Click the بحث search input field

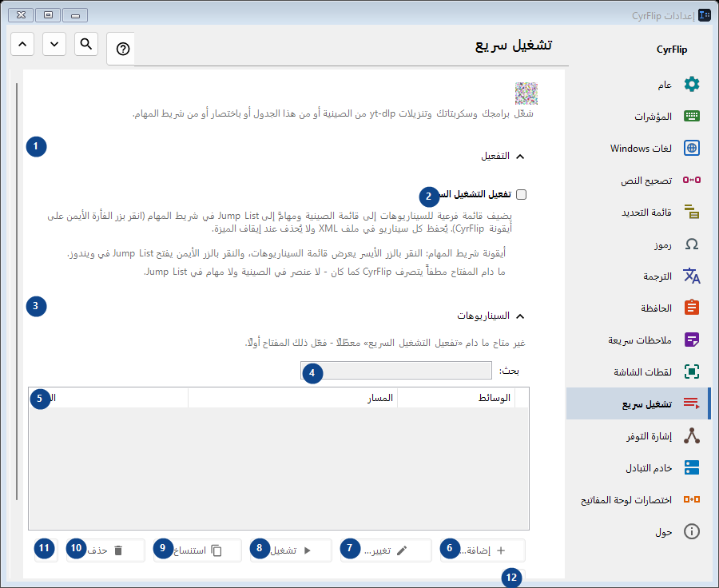(x=396, y=371)
